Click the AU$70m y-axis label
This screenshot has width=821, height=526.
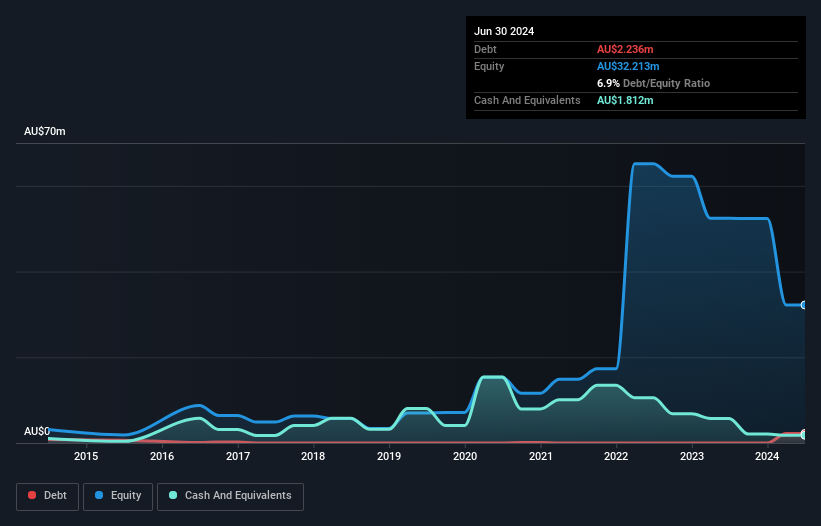(45, 131)
